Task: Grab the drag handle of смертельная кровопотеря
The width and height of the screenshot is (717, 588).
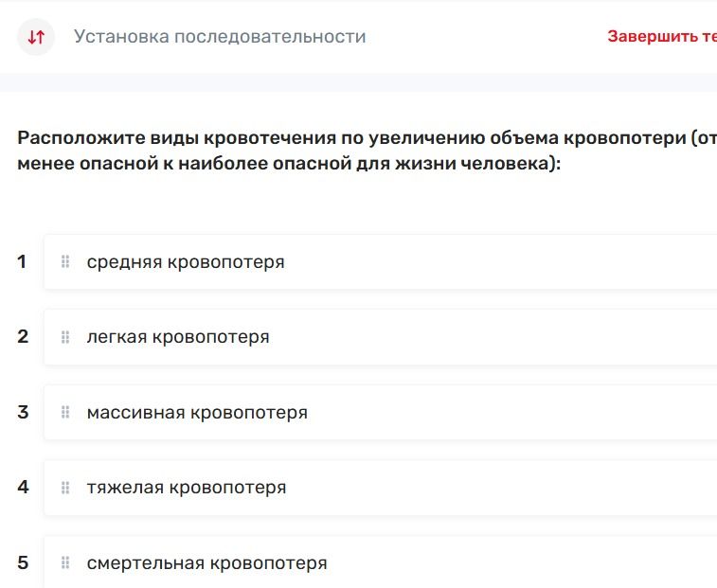Action: [x=65, y=562]
